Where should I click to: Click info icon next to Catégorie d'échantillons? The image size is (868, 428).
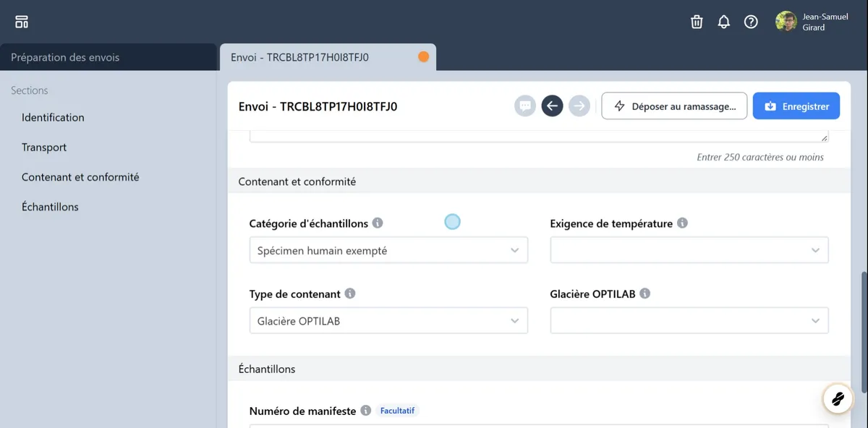378,223
